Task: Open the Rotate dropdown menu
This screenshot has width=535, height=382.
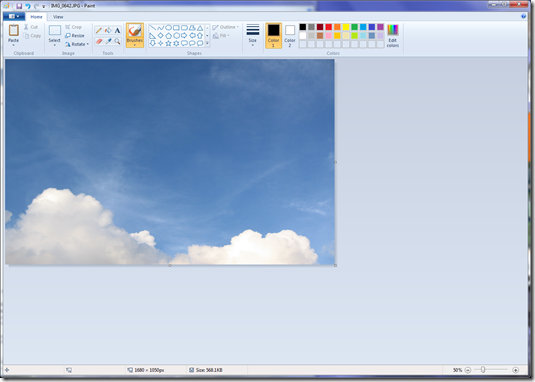Action: (77, 44)
